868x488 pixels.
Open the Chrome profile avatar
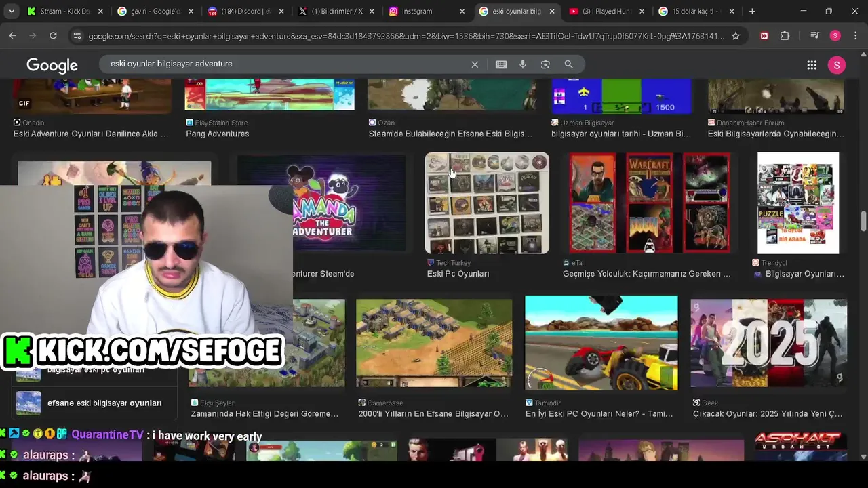pos(835,36)
